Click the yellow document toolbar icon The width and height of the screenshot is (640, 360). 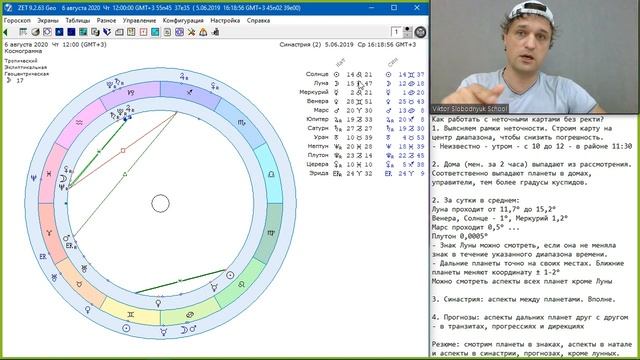(x=131, y=32)
